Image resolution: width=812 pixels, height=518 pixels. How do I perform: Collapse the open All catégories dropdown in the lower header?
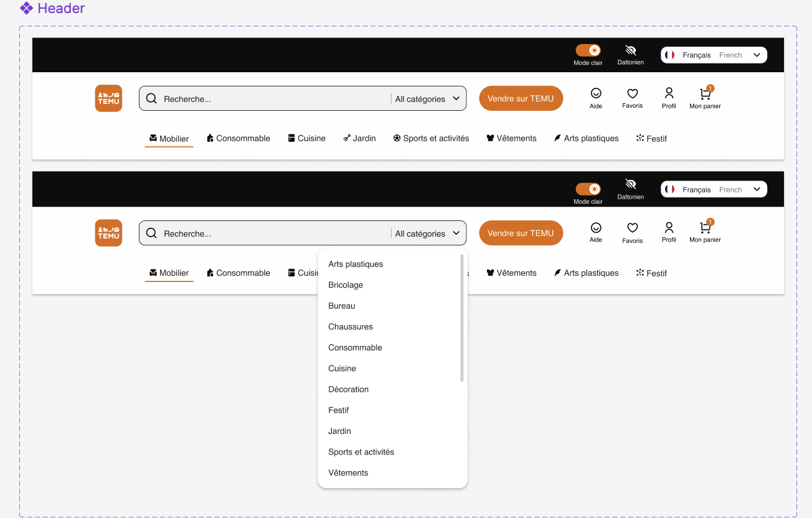tap(428, 233)
